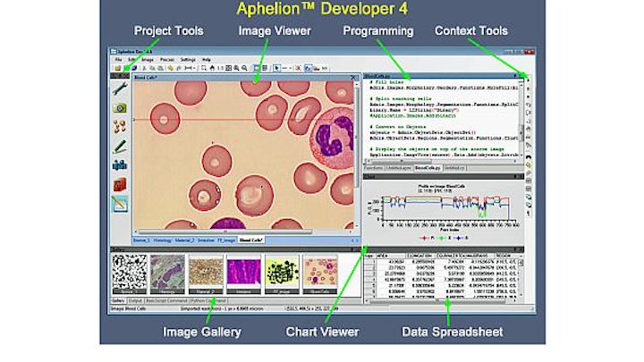This screenshot has width=644, height=362.
Task: Select the Histology gallery thumbnail
Action: (x=167, y=274)
